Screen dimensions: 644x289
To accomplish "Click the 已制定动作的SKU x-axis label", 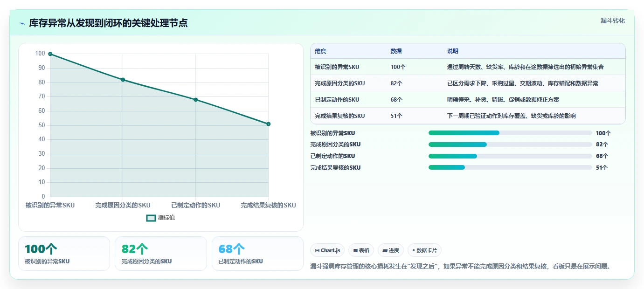I will coord(195,206).
